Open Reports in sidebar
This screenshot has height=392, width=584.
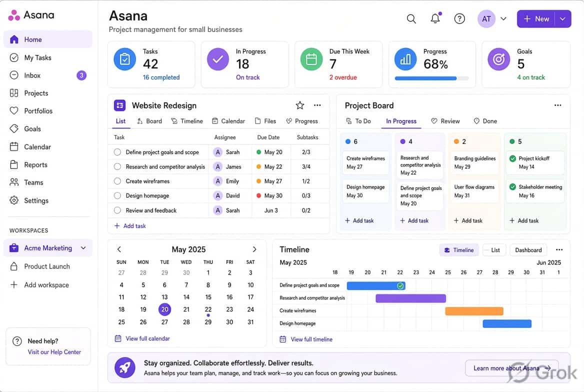coord(48,164)
